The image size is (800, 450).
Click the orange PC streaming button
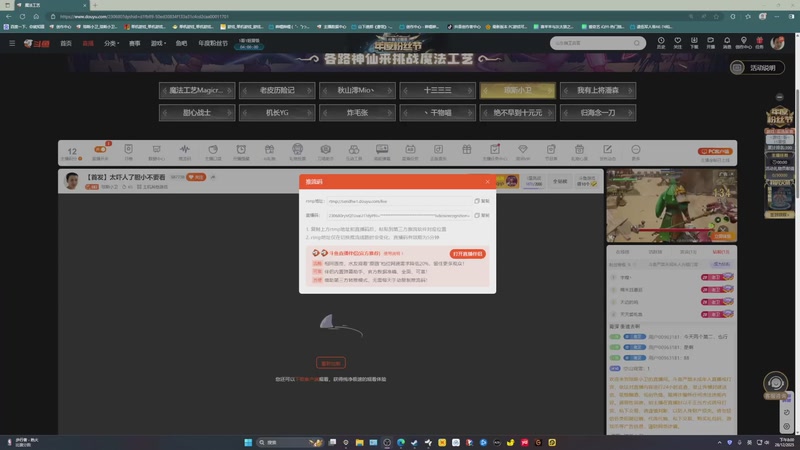coord(715,152)
